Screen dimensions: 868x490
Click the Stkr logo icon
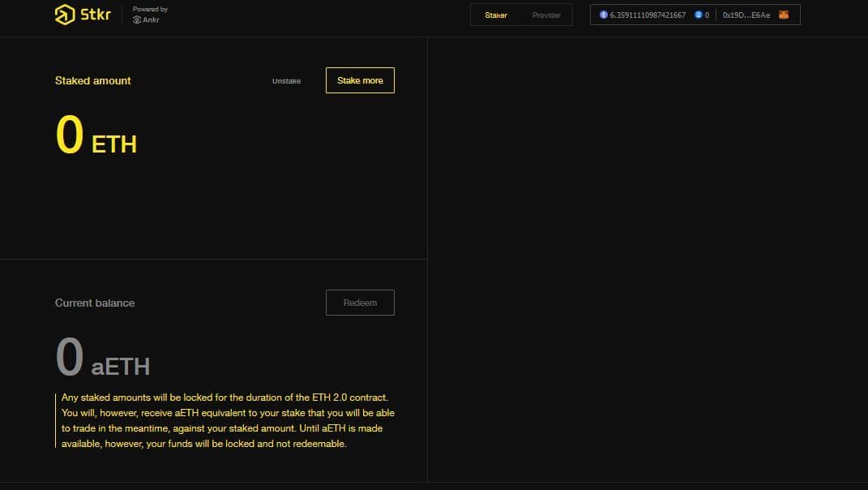(65, 15)
